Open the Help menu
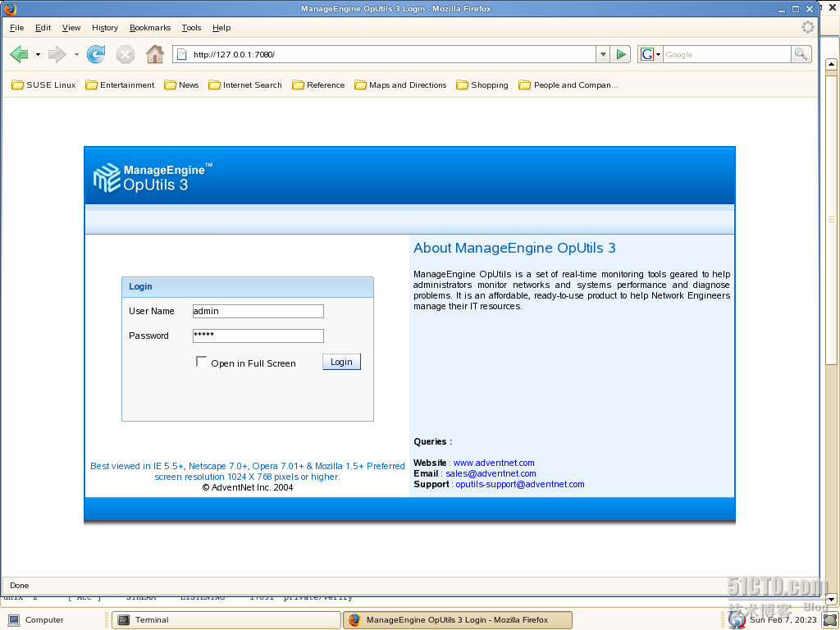Viewport: 840px width, 630px height. tap(221, 27)
